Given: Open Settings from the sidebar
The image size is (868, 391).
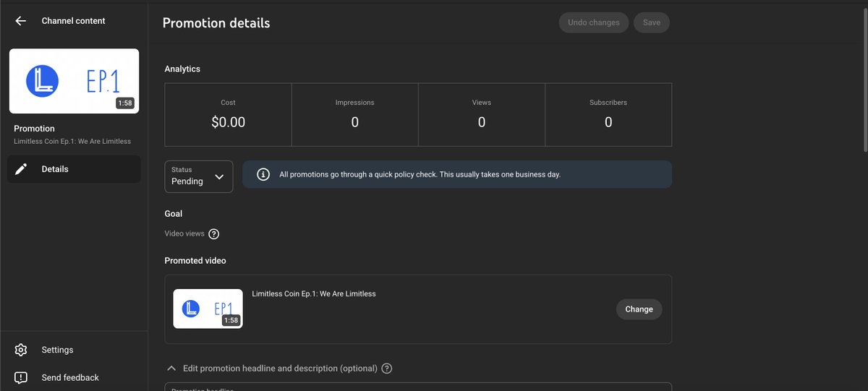Looking at the screenshot, I should pyautogui.click(x=57, y=350).
